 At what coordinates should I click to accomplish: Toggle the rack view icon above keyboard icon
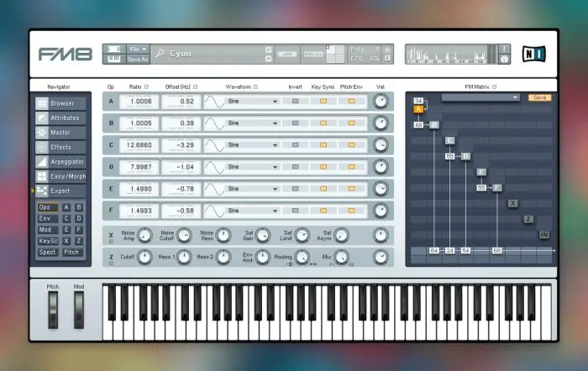[114, 49]
